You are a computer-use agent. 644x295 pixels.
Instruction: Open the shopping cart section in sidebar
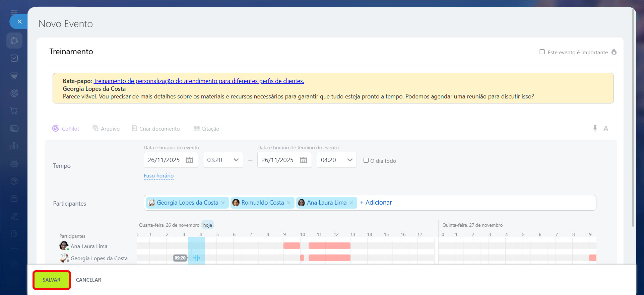coord(14,111)
